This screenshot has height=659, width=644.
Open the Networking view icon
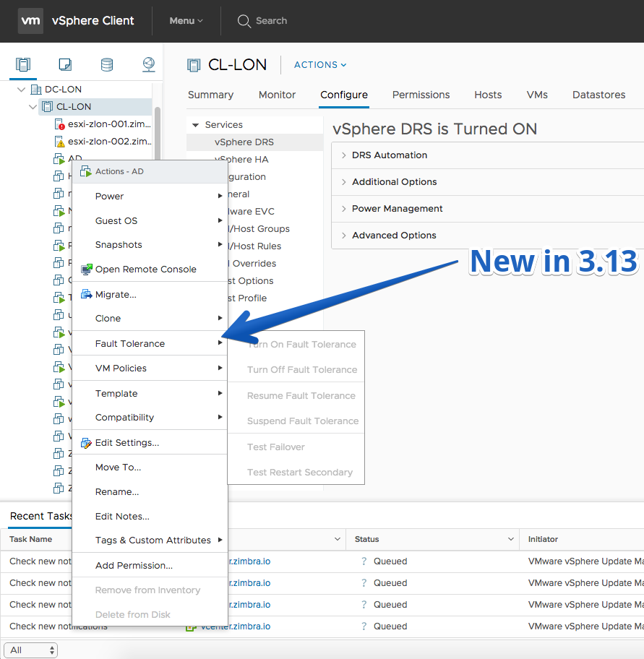click(149, 65)
